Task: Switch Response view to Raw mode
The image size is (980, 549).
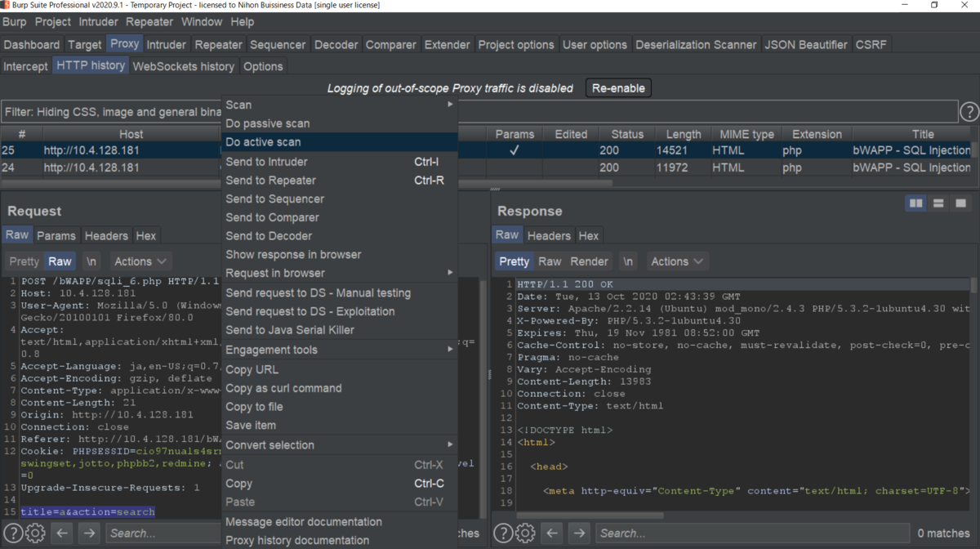Action: point(550,261)
